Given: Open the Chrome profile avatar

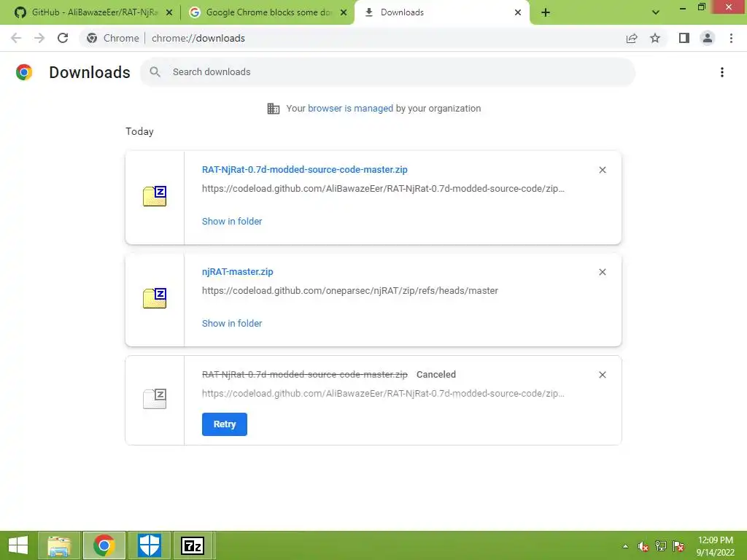Looking at the screenshot, I should point(708,38).
